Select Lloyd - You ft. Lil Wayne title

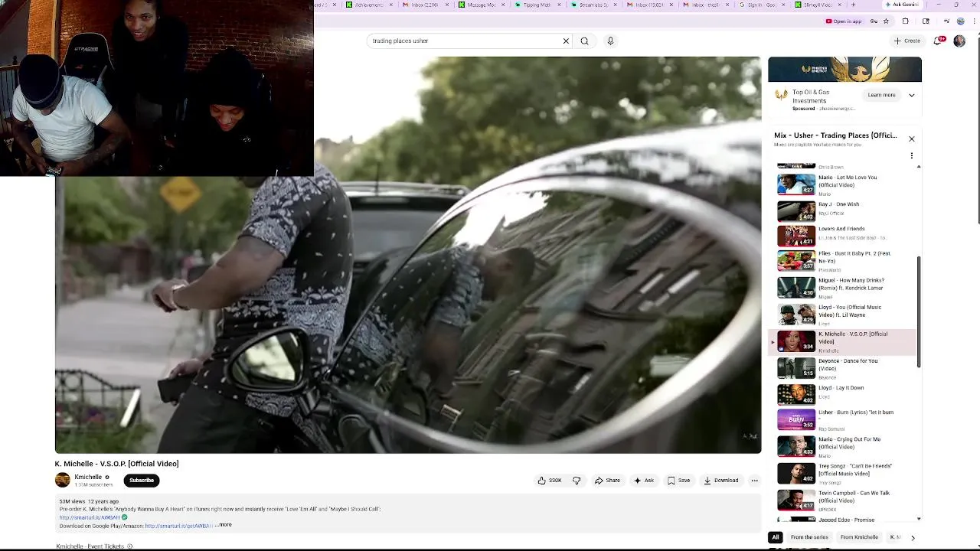[x=850, y=311]
